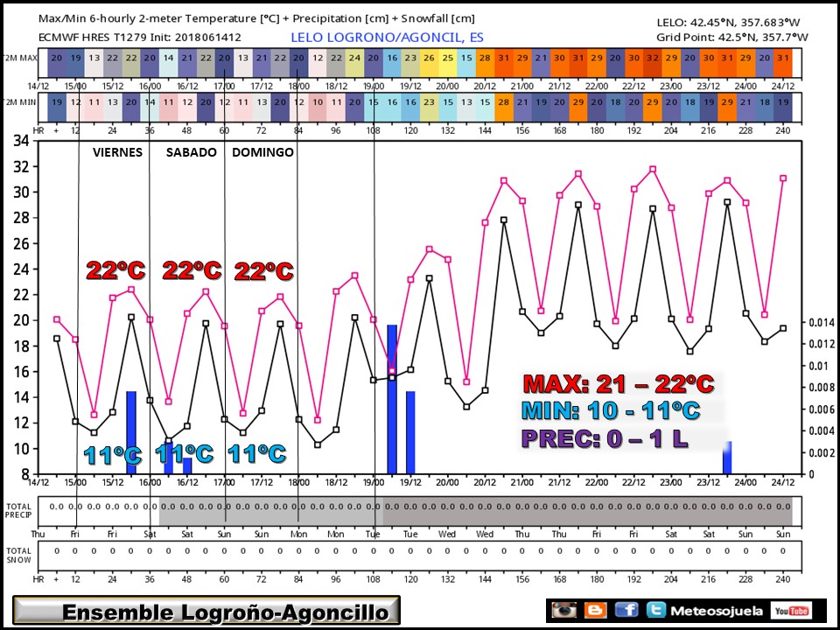Viewport: 840px width, 630px height.
Task: Click the 34 temperature axis label
Action: (21, 141)
